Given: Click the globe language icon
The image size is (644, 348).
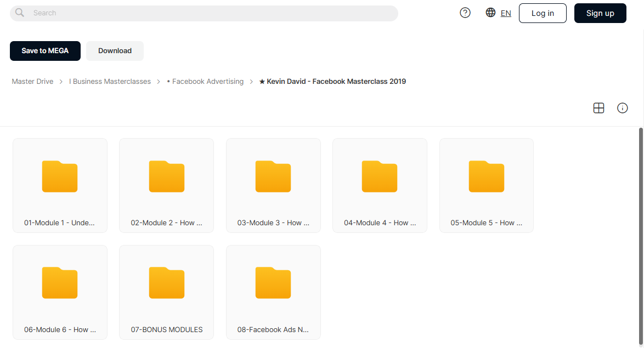Looking at the screenshot, I should click(x=490, y=13).
